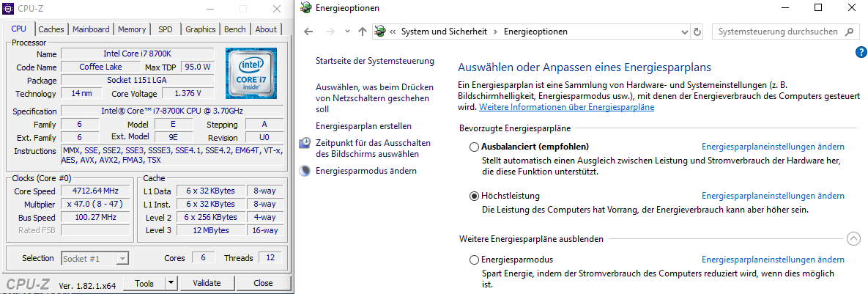
Task: Switch to the Graphics tab
Action: point(201,29)
